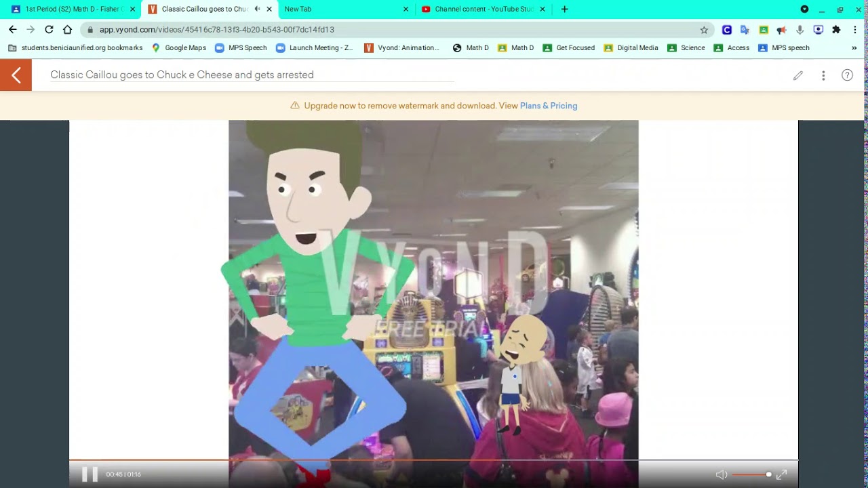Expand the hidden bookmarks chevron
The width and height of the screenshot is (868, 488).
(x=854, y=48)
